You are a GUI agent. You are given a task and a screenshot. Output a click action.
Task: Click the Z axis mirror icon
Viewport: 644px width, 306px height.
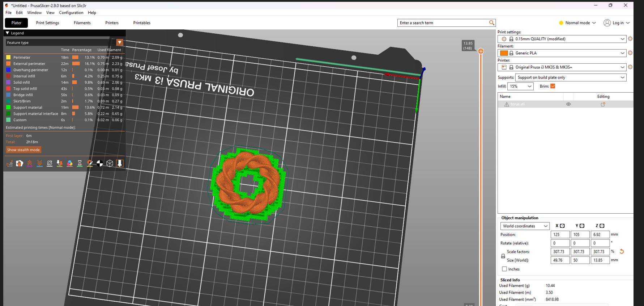(x=602, y=226)
